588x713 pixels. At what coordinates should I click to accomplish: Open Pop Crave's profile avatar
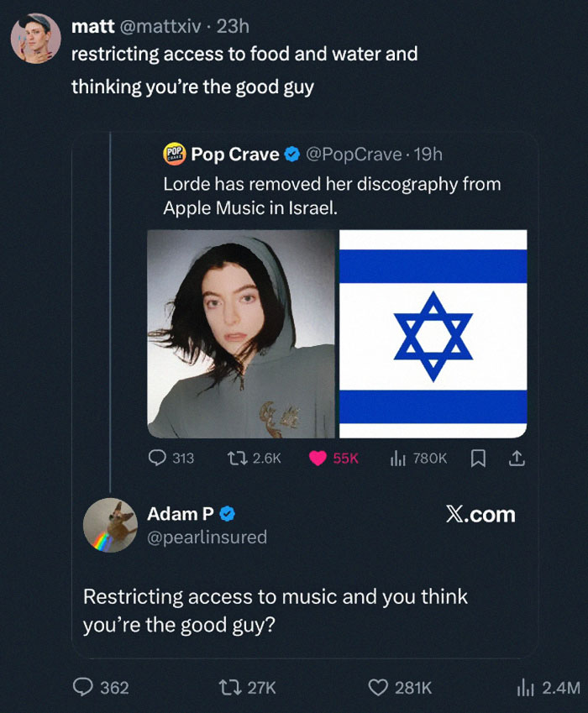174,154
